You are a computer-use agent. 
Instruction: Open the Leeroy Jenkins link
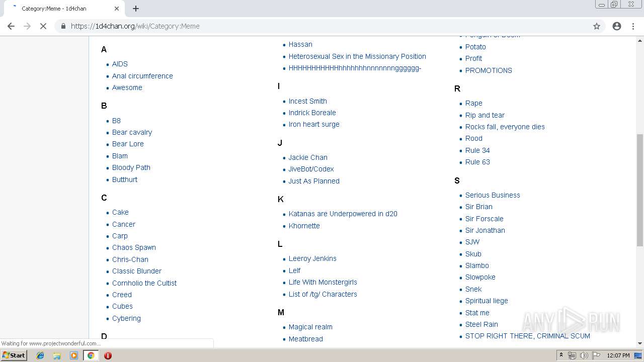tap(312, 258)
